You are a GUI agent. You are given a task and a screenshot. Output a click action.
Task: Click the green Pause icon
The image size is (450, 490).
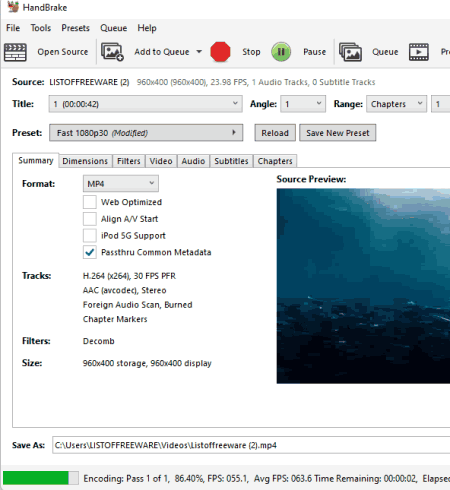(x=281, y=52)
